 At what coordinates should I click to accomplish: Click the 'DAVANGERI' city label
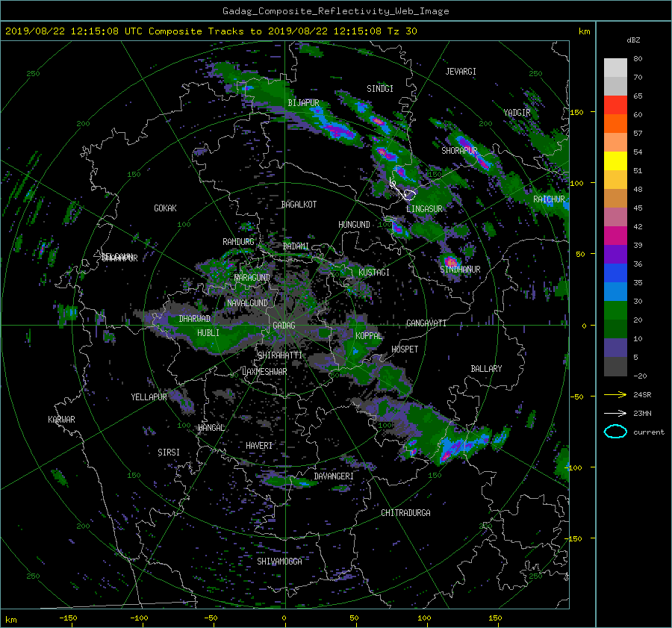334,476
